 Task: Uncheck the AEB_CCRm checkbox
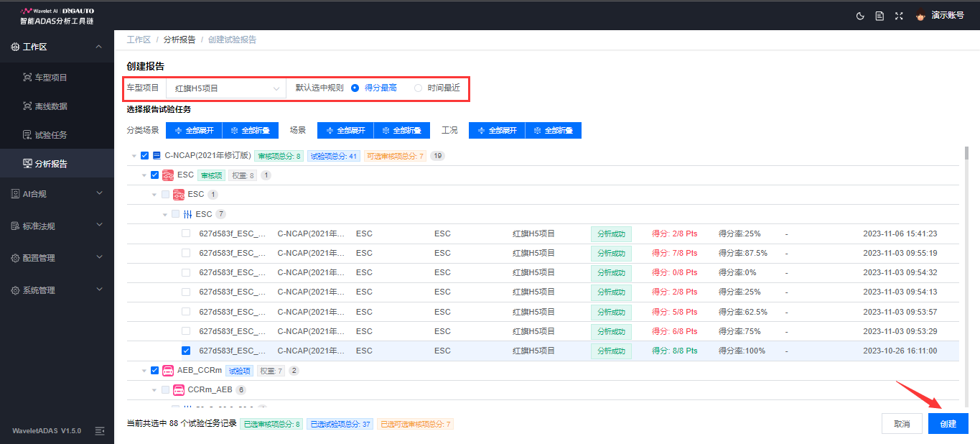pyautogui.click(x=154, y=371)
